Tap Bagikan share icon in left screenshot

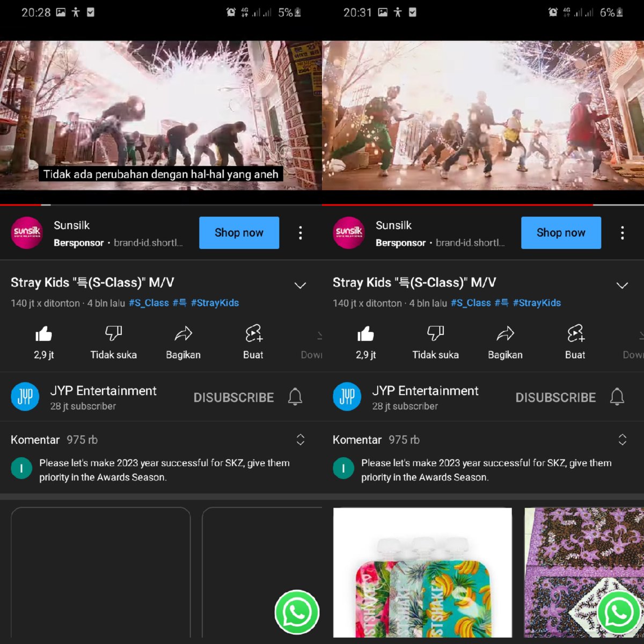[x=183, y=334]
